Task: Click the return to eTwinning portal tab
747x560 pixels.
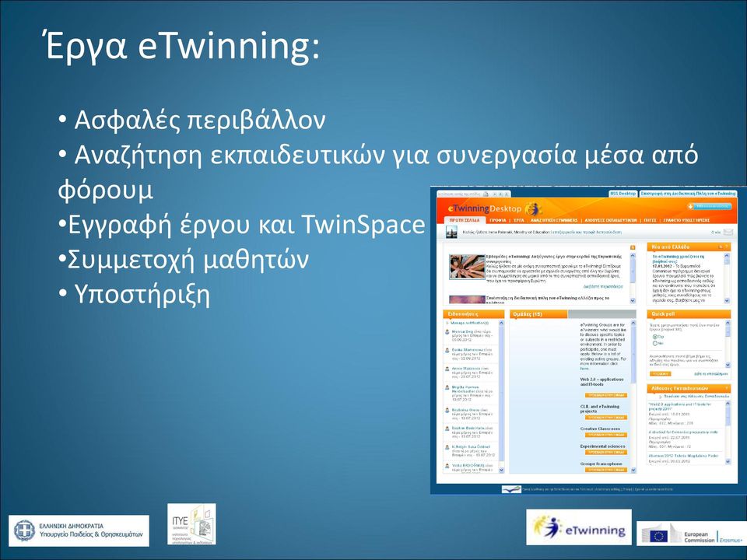Action: click(x=688, y=194)
